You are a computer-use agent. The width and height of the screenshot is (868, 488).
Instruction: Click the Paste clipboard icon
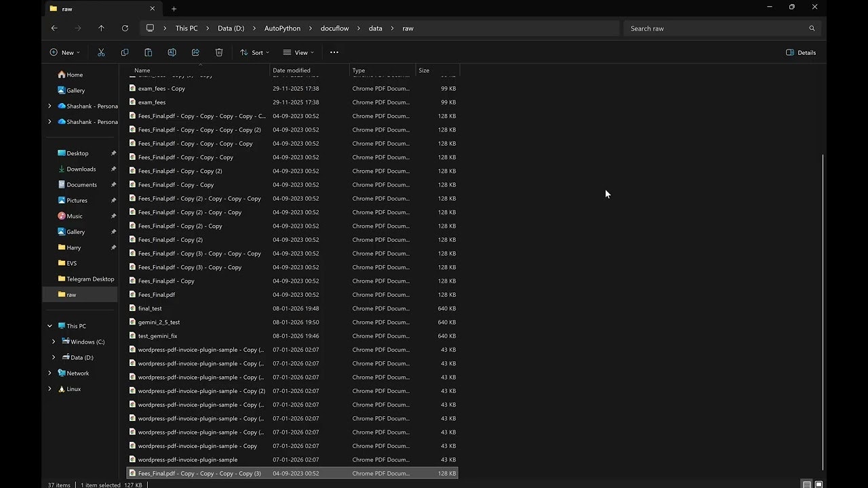(x=148, y=52)
